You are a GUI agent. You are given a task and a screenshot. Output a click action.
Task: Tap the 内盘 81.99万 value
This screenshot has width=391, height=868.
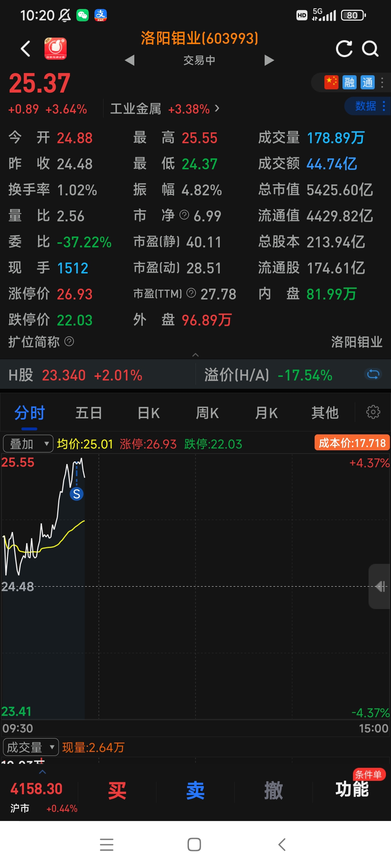pos(332,294)
